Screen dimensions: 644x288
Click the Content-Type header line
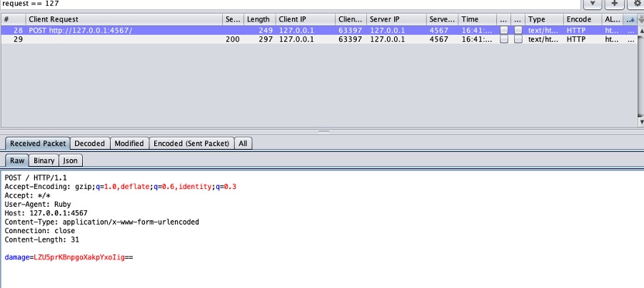pyautogui.click(x=102, y=222)
